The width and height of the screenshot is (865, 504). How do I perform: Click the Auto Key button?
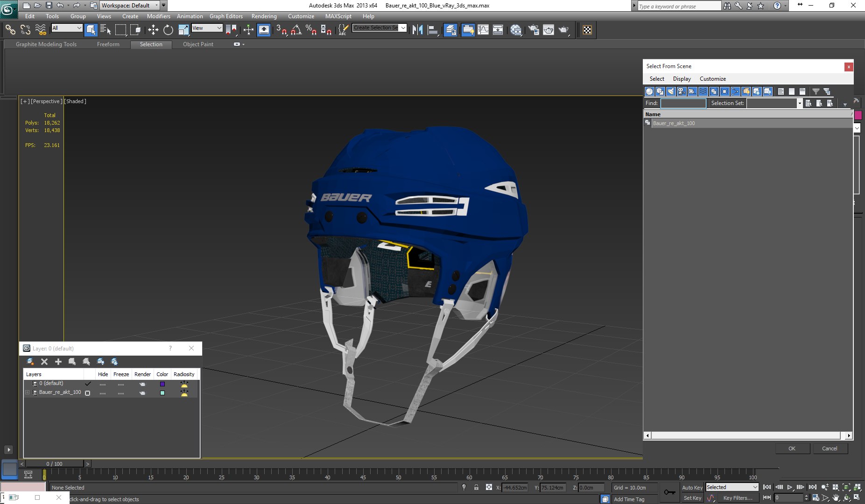(692, 488)
